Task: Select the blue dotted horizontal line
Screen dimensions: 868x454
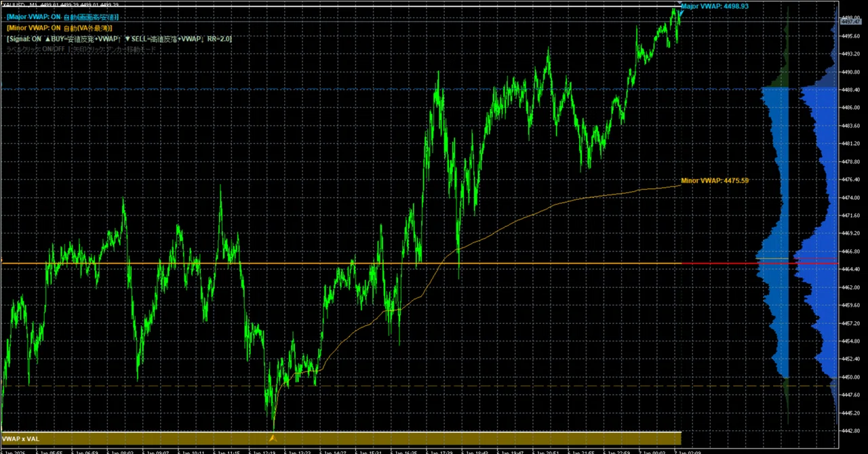Action: click(x=380, y=89)
